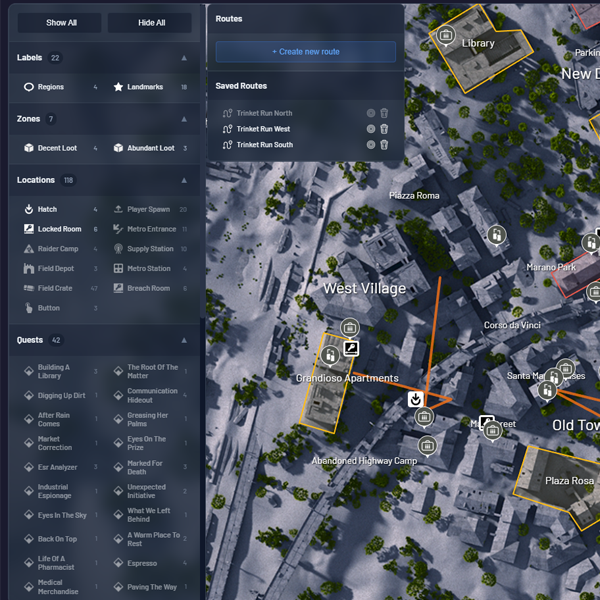Click the circular view icon for Trinket Run North
This screenshot has height=600, width=600.
pos(370,113)
